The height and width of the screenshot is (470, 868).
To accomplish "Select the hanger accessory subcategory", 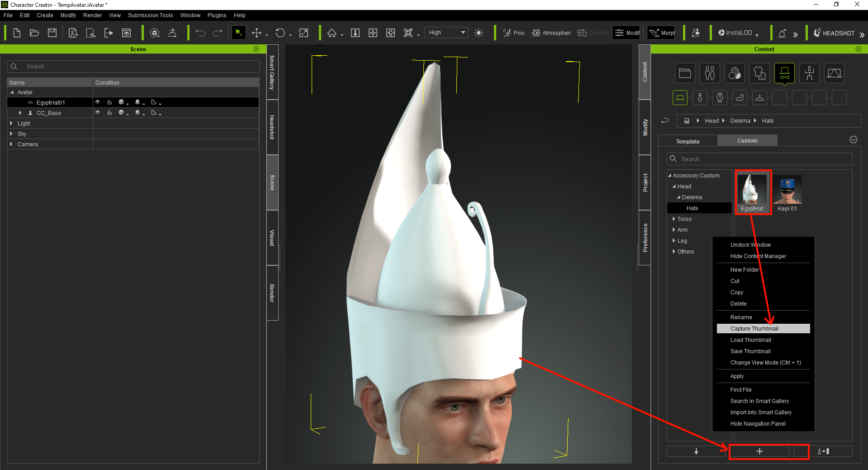I will coord(759,97).
